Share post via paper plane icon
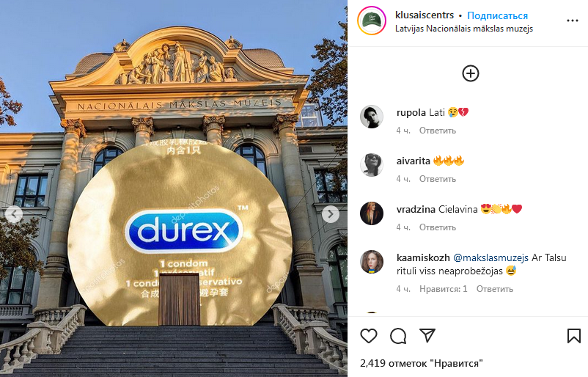This screenshot has width=588, height=377. (427, 335)
